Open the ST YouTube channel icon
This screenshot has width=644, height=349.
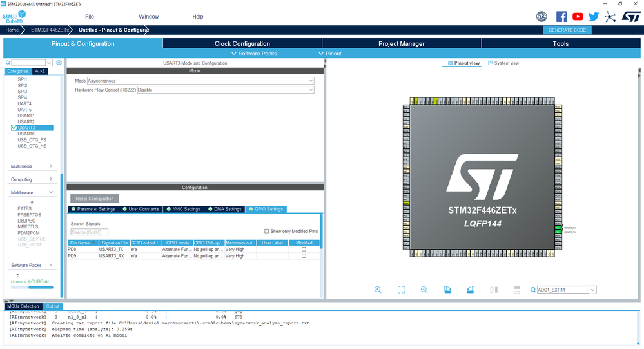578,16
